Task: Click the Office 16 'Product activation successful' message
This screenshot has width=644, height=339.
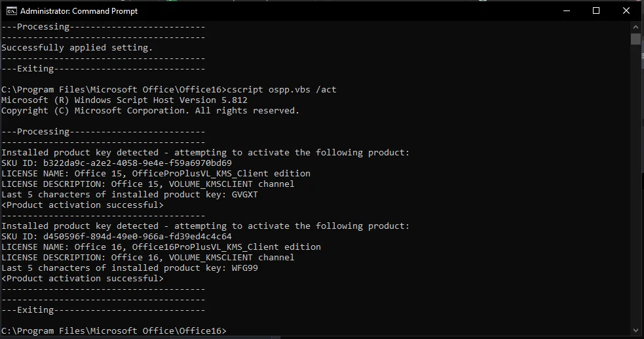Action: click(82, 279)
